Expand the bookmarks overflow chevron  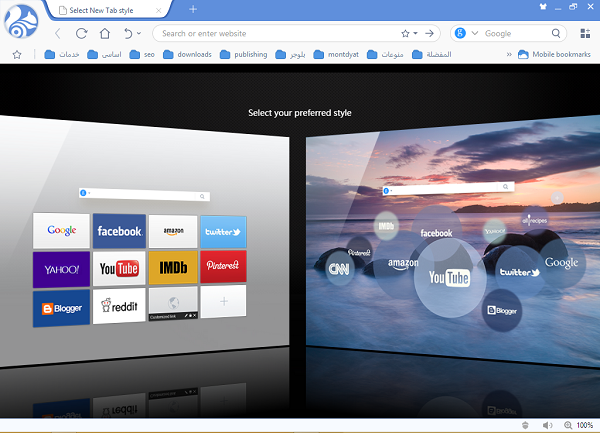click(509, 55)
